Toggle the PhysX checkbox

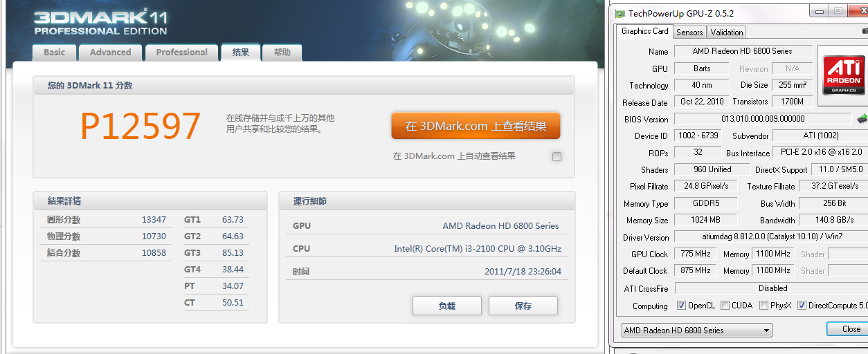click(763, 306)
